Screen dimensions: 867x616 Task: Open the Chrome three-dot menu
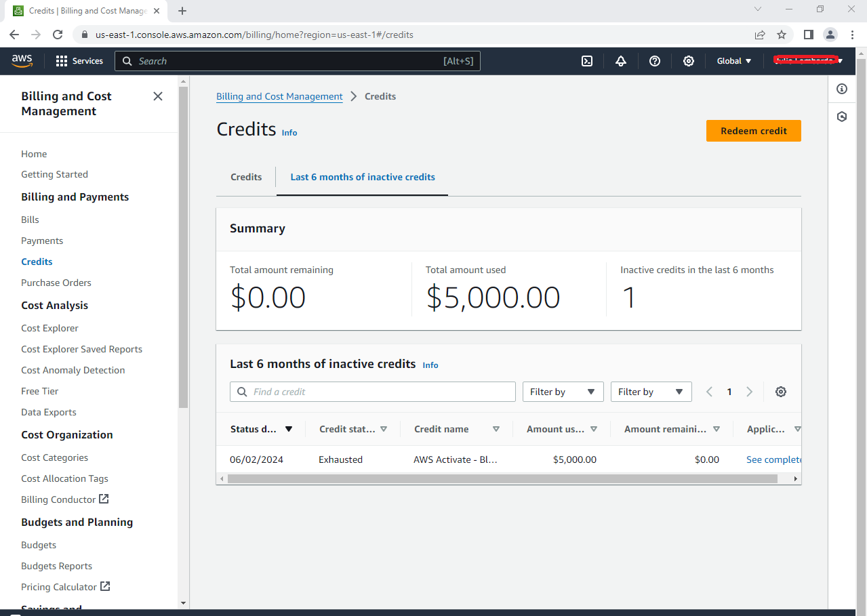pyautogui.click(x=852, y=35)
